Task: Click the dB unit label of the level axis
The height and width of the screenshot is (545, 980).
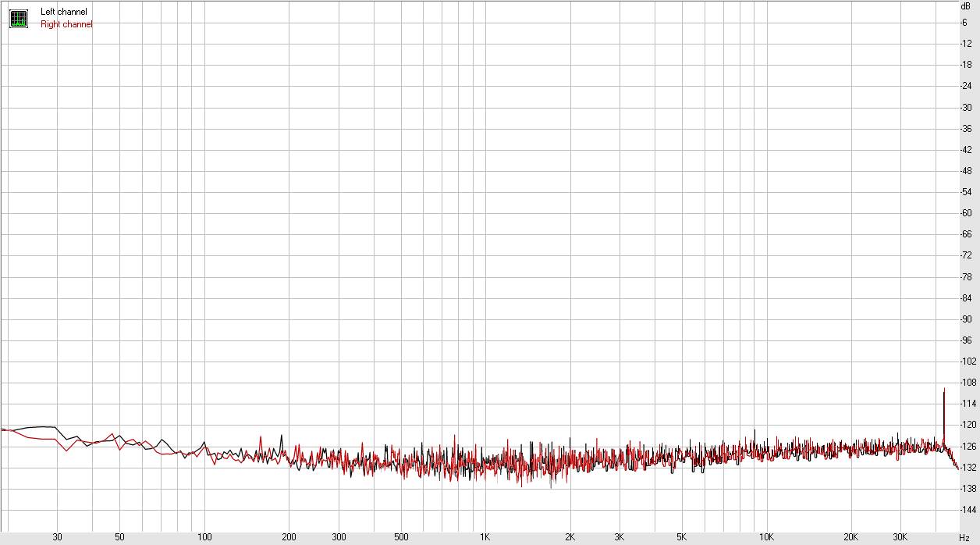Action: click(966, 5)
